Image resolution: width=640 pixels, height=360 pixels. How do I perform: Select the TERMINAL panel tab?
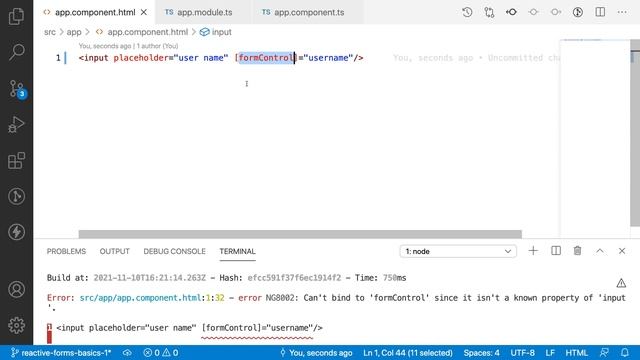point(237,251)
